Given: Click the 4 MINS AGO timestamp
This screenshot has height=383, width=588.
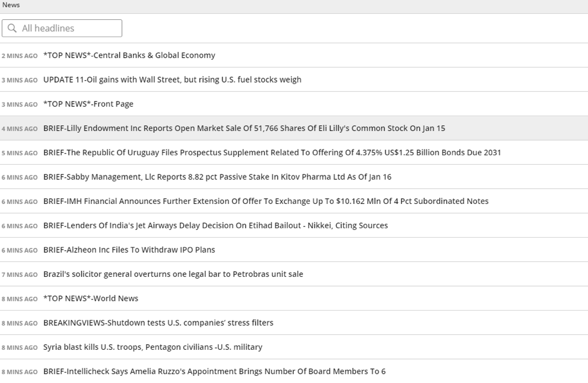Looking at the screenshot, I should [x=19, y=128].
